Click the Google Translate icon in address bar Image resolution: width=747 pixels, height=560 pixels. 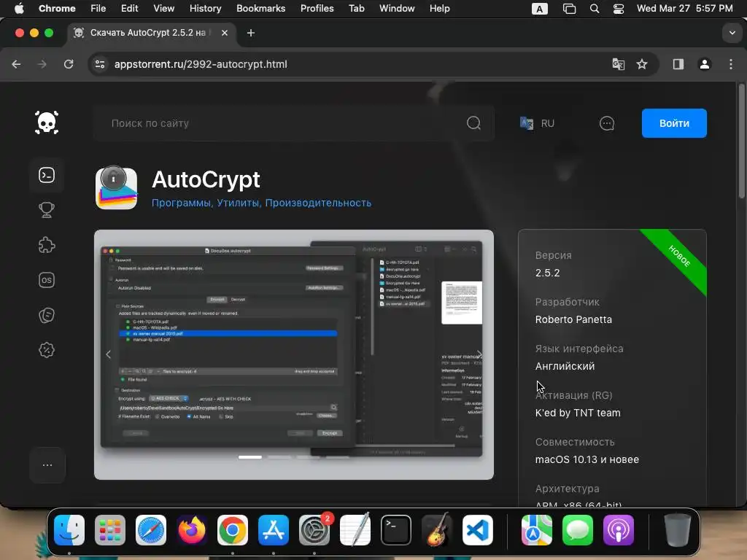click(619, 64)
